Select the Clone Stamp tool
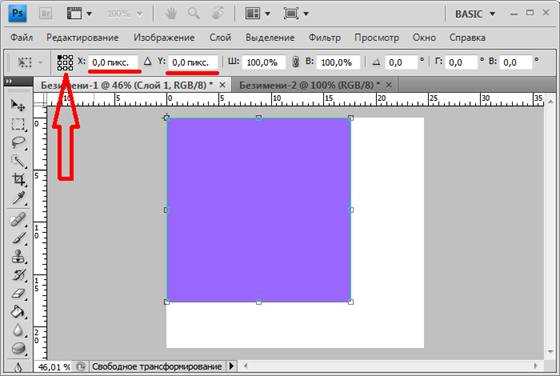 [x=18, y=256]
